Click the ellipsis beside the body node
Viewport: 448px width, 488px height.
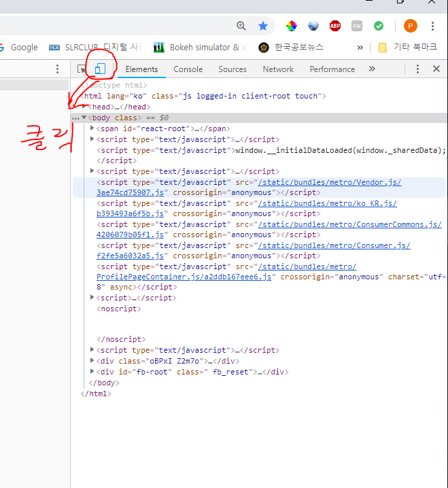(x=75, y=118)
